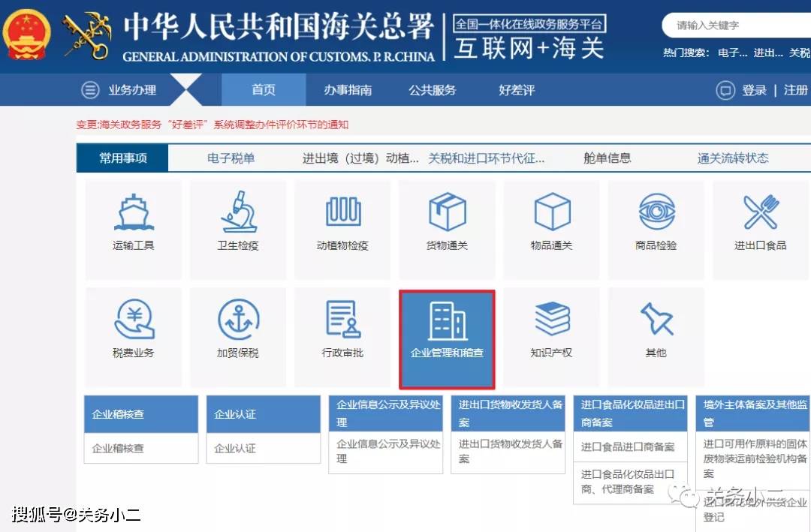Select the 常用事项 tab
Screen dimensions: 811x532
tap(122, 158)
